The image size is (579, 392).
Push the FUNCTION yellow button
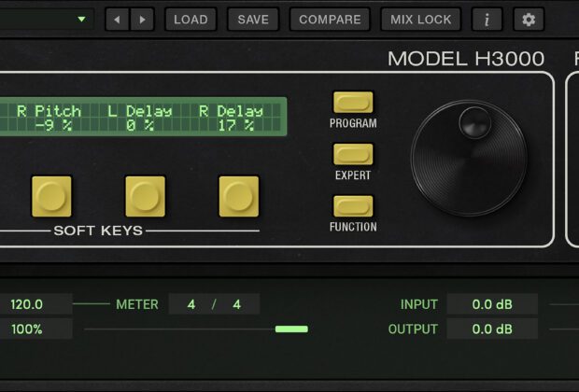pyautogui.click(x=353, y=206)
